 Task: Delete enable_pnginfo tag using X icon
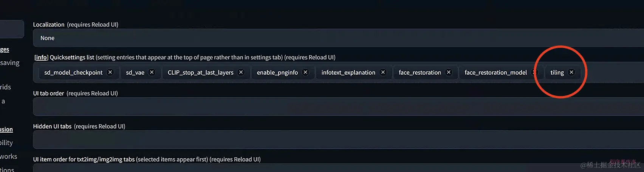click(305, 72)
